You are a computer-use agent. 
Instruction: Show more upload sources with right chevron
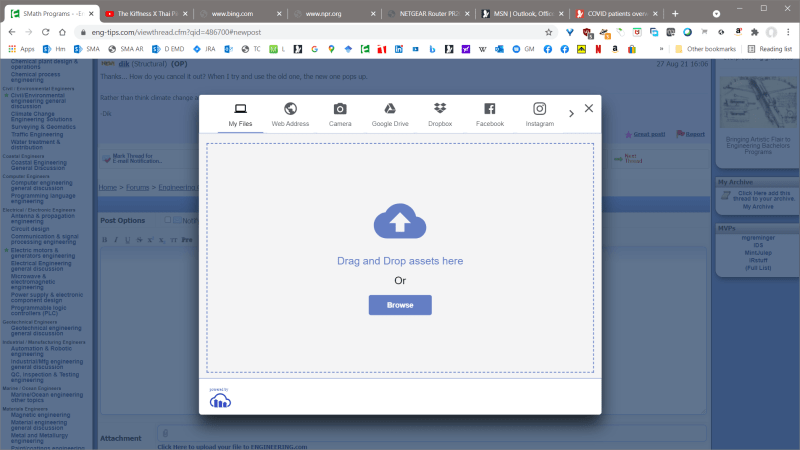pos(571,114)
